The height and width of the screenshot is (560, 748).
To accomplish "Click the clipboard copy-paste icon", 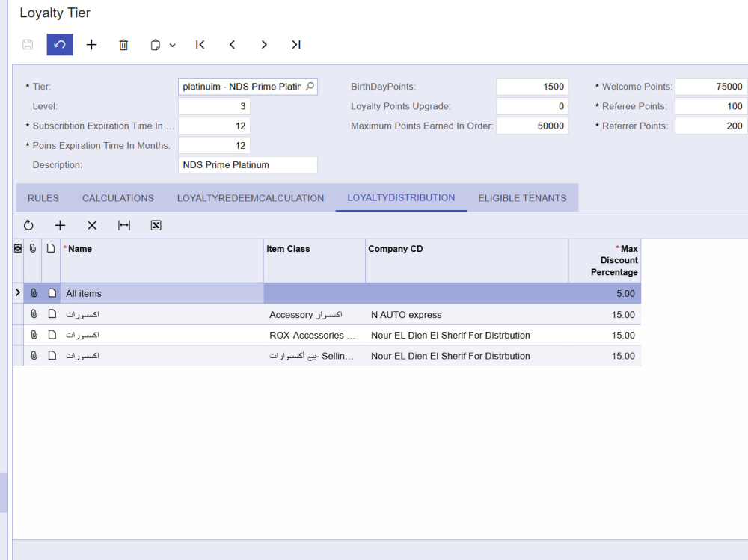I will coord(155,45).
